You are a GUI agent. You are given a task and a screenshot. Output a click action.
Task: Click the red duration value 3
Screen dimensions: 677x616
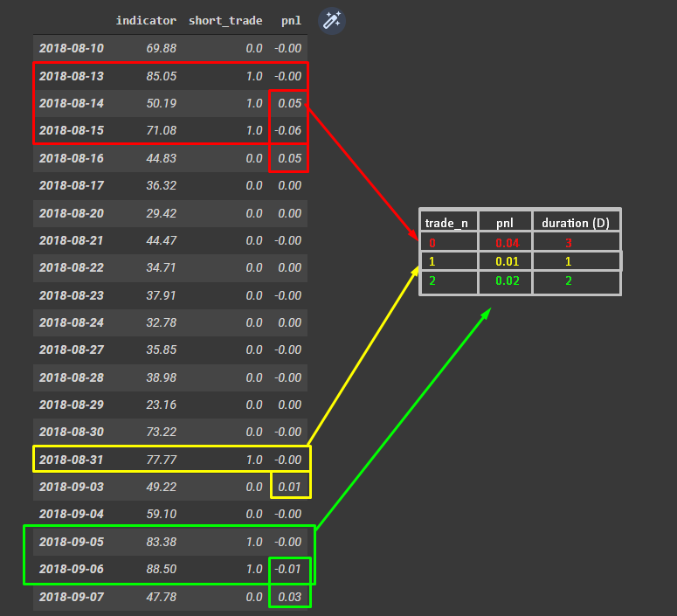coord(569,243)
